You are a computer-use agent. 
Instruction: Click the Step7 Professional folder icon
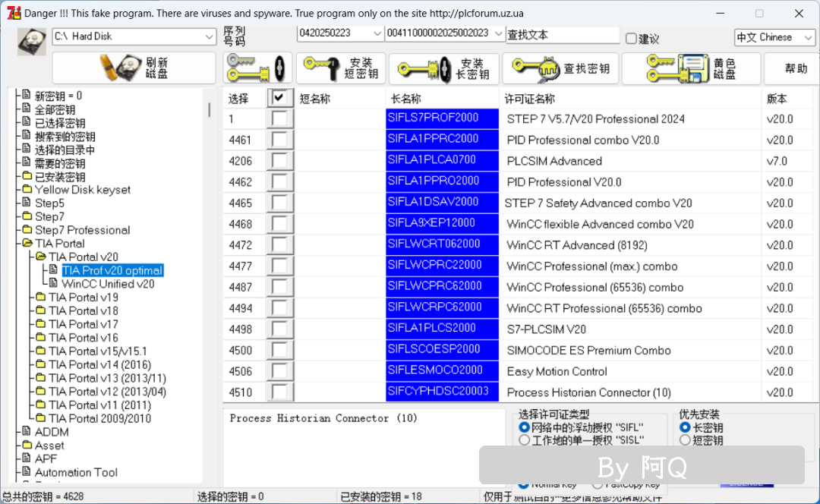pos(27,229)
